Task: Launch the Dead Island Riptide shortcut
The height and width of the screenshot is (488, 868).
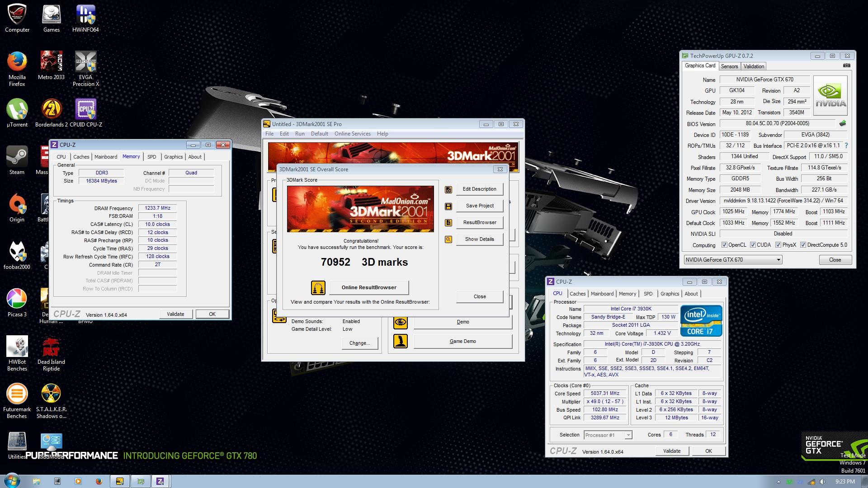Action: [51, 353]
